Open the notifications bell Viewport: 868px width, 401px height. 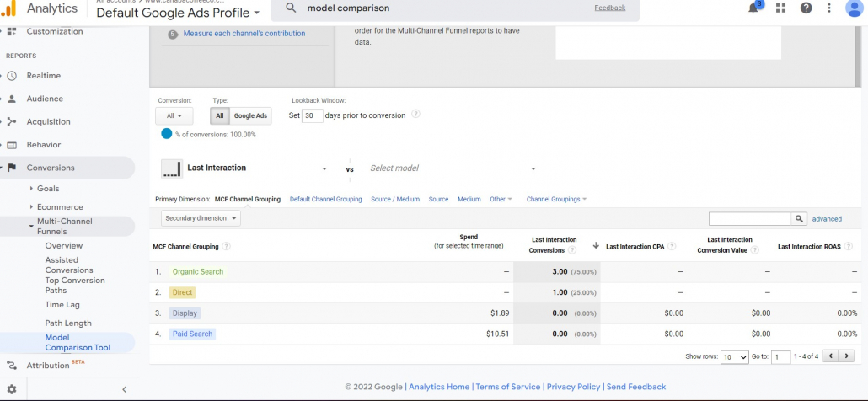tap(753, 8)
